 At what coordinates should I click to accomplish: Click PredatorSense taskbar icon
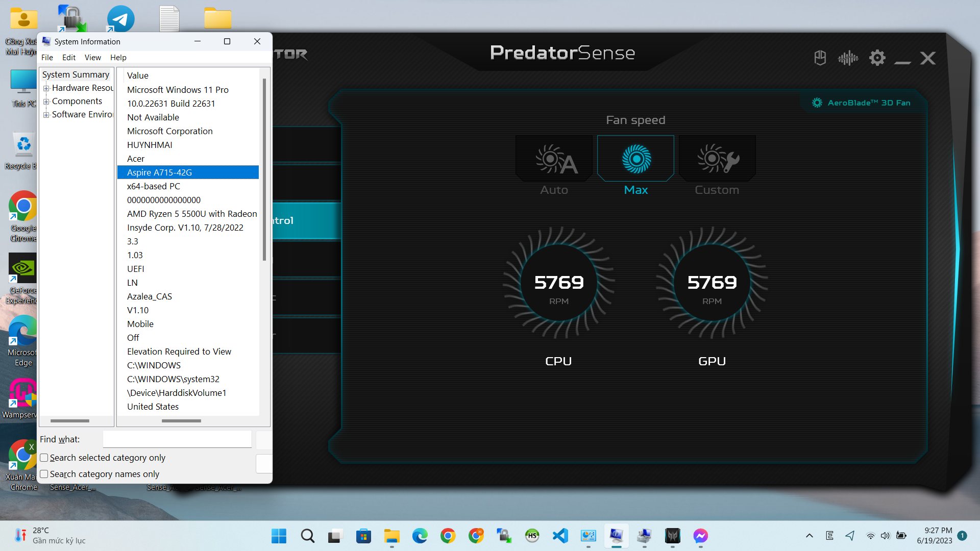[x=672, y=536]
